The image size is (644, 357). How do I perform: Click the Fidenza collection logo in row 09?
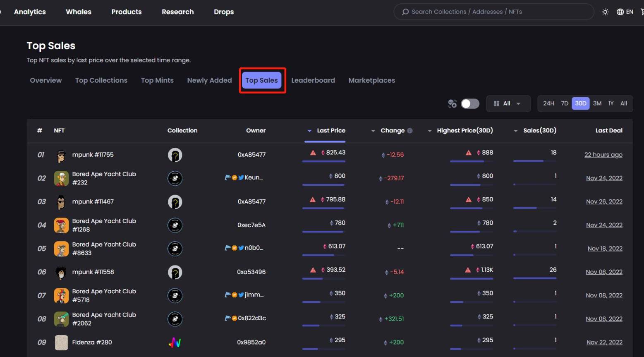[x=175, y=342]
